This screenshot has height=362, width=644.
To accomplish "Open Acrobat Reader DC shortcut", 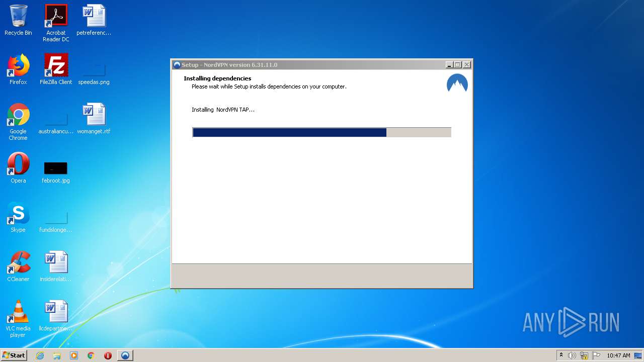I will (x=56, y=23).
